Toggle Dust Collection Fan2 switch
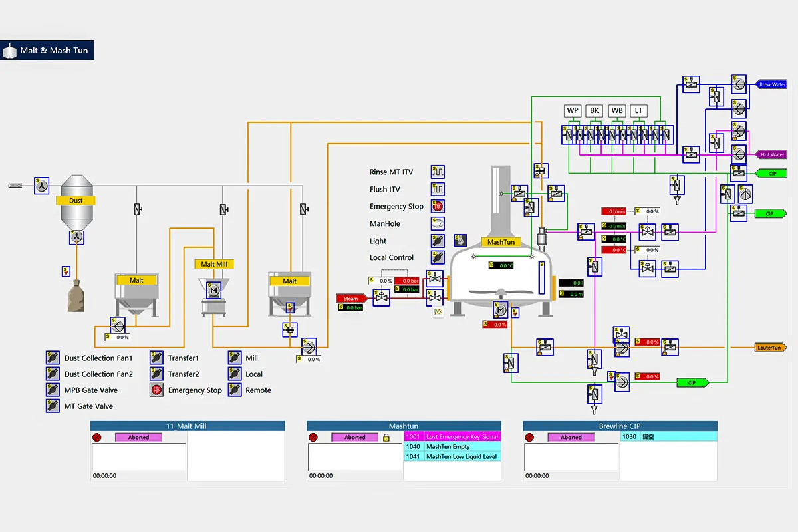Image resolution: width=798 pixels, height=532 pixels. click(x=53, y=374)
